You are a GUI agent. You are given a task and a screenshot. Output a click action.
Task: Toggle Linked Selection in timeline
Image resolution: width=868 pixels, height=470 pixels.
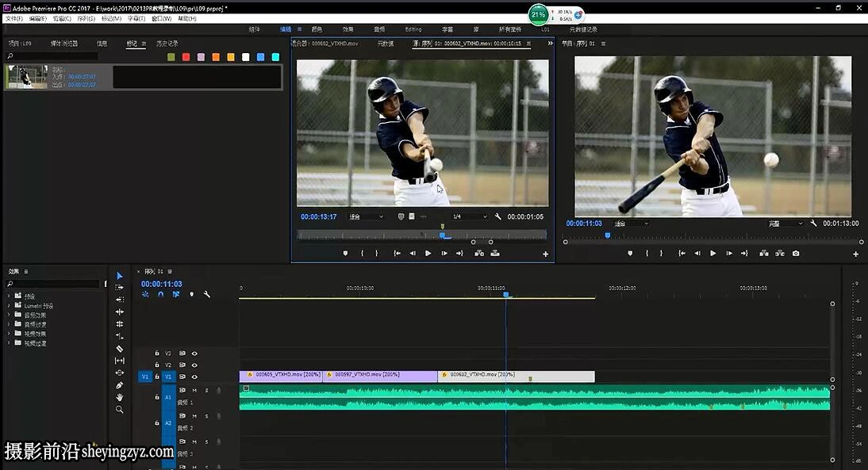(x=175, y=295)
